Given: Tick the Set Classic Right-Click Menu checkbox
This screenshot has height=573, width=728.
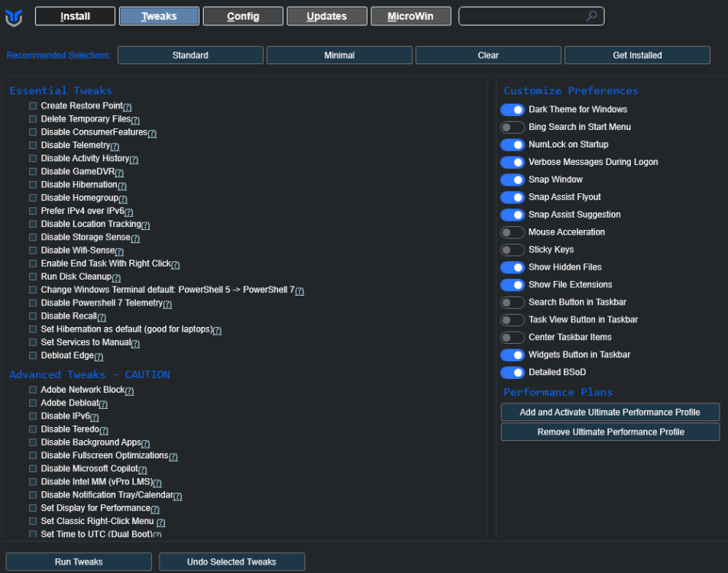Looking at the screenshot, I should 33,521.
